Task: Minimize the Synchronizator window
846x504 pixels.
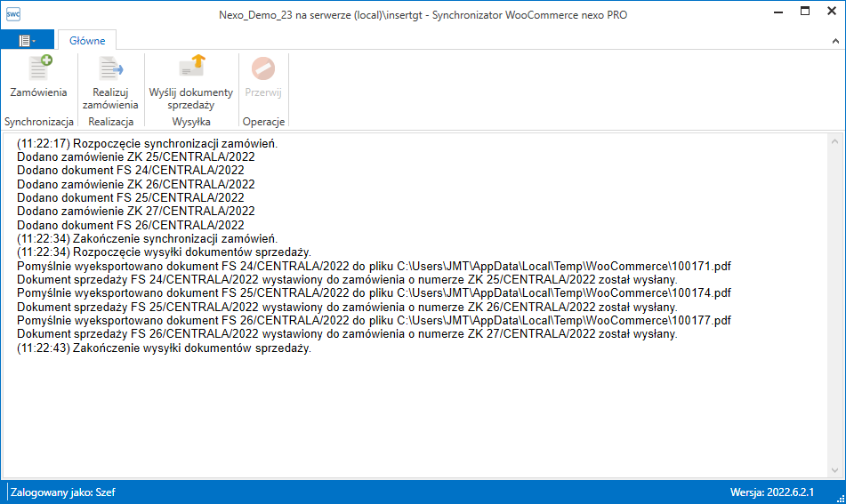Action: coord(778,12)
